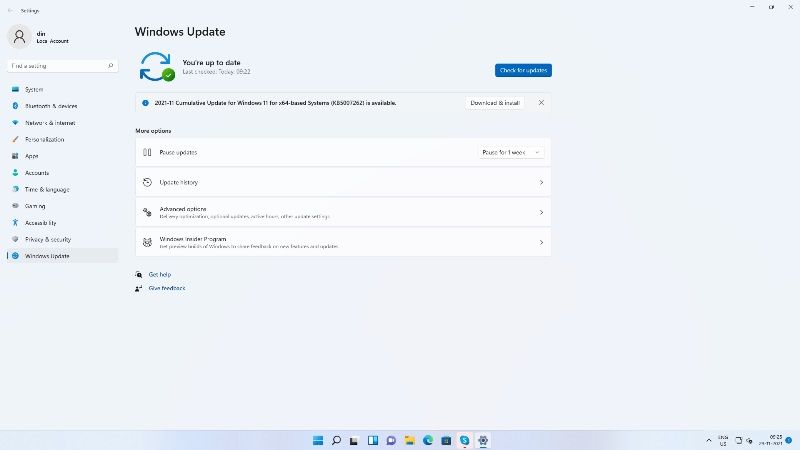
Task: Open the Give feedback link
Action: pos(167,288)
